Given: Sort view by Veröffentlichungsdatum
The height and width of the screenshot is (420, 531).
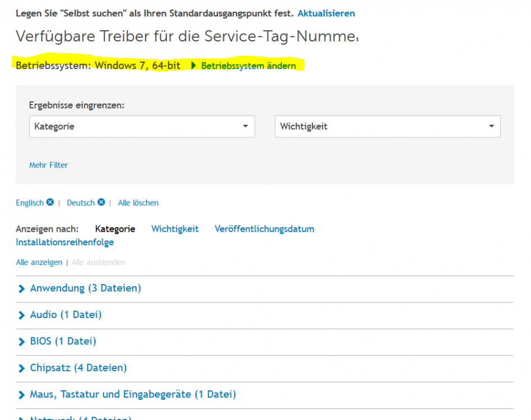Looking at the screenshot, I should coord(264,228).
